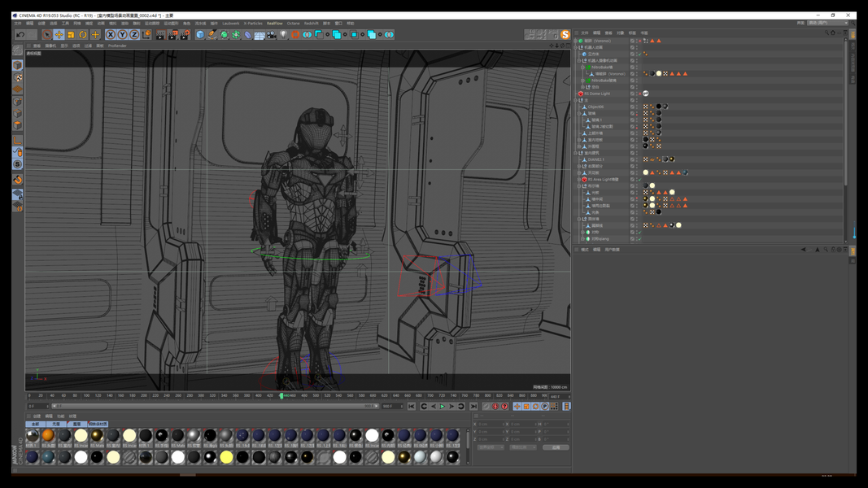Select DIANE2.1 object in tree
This screenshot has width=868, height=488.
(595, 159)
